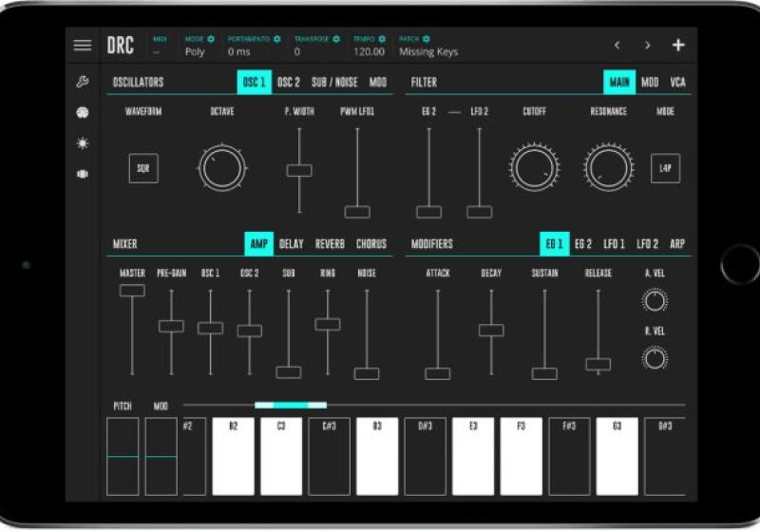Toggle the SQR waveform selector
This screenshot has width=760, height=532.
[x=143, y=168]
